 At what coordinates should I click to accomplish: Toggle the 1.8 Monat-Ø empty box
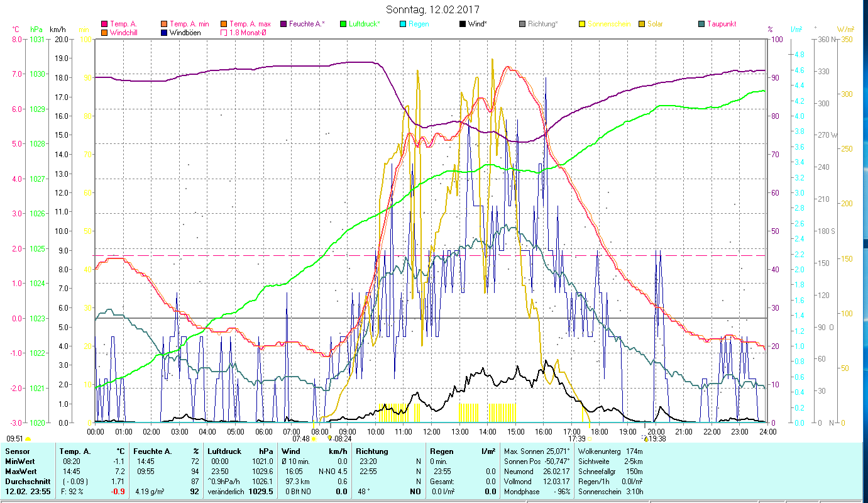click(224, 33)
